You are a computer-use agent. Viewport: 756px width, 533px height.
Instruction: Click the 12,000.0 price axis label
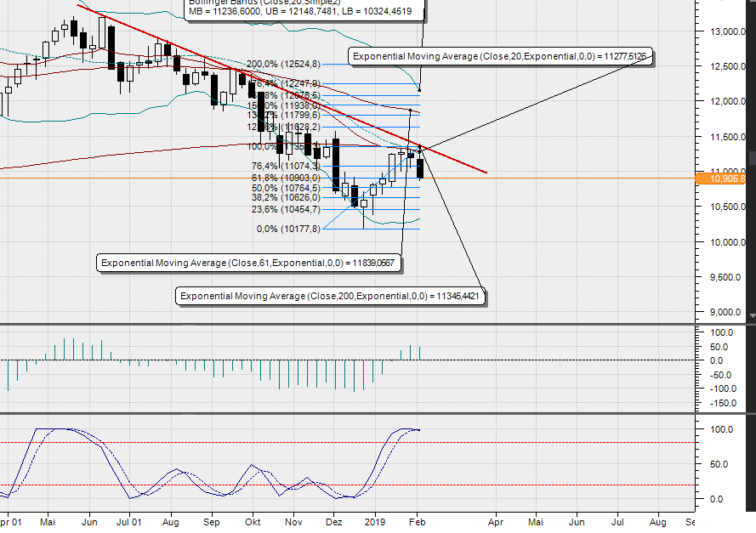728,102
